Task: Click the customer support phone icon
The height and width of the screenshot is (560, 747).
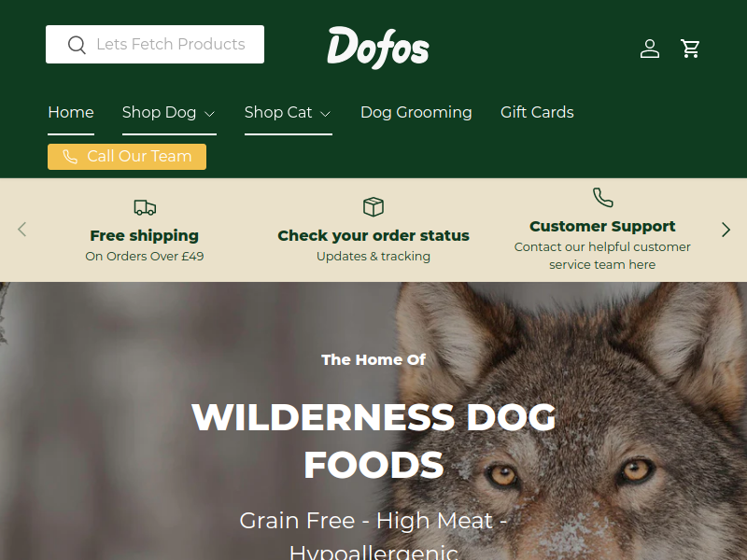Action: [x=602, y=197]
